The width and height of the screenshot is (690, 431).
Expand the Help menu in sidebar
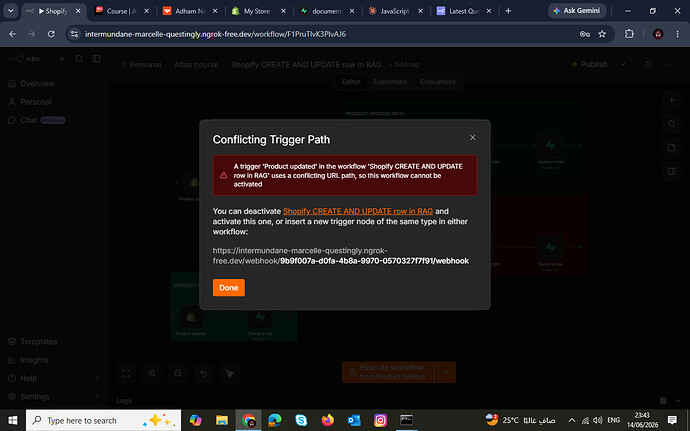pyautogui.click(x=54, y=378)
